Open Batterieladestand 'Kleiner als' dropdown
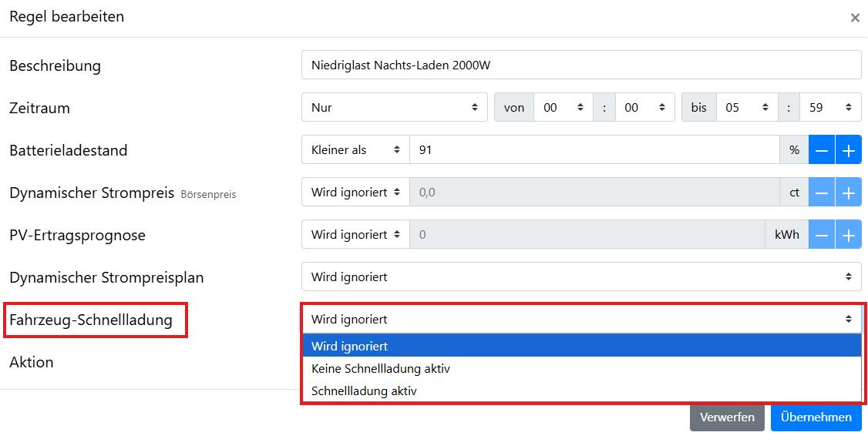The image size is (868, 439). pos(355,150)
